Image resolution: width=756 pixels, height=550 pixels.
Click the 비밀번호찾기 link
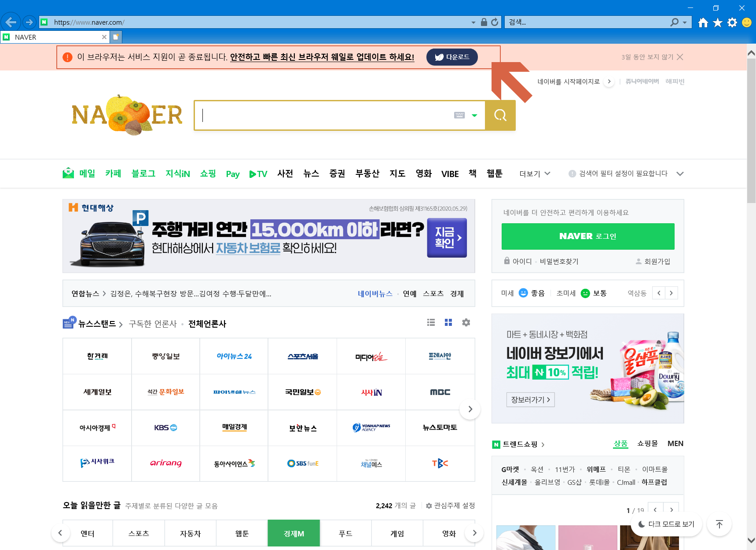pos(559,261)
